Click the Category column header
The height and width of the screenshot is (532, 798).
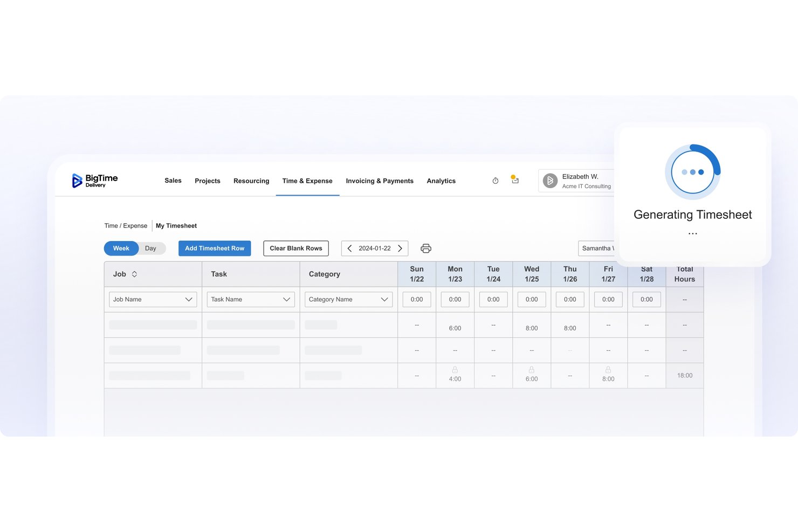click(x=349, y=274)
